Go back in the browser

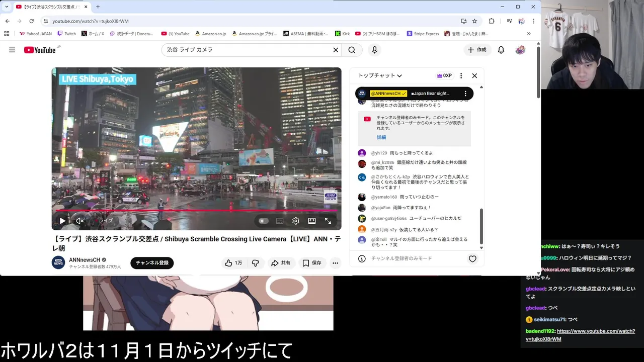[x=7, y=21]
